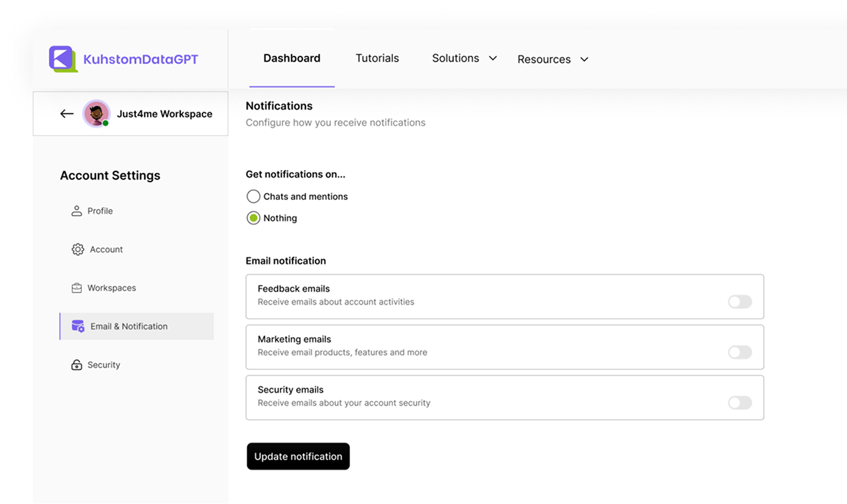Open the Resources dropdown menu
The height and width of the screenshot is (504, 847).
click(552, 58)
